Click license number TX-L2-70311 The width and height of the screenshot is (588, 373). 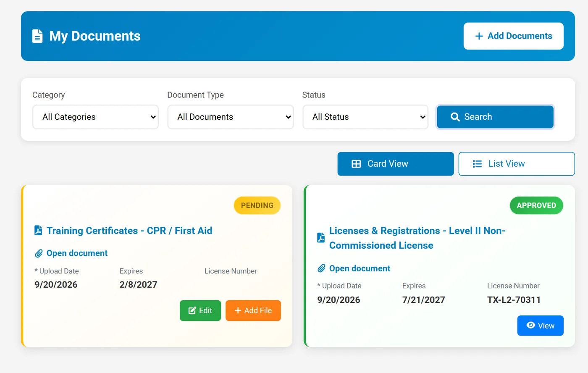pyautogui.click(x=514, y=300)
